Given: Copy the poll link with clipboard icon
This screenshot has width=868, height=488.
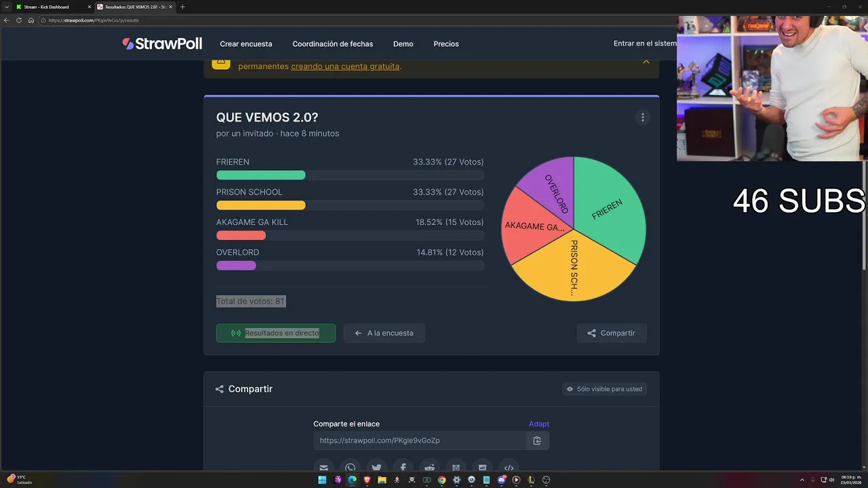Looking at the screenshot, I should 537,441.
